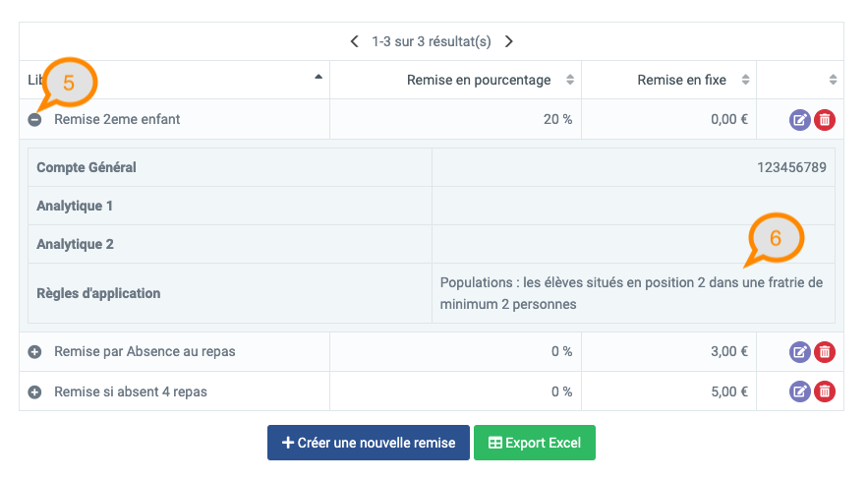Screen dimensions: 868x481
Task: Edit Remise par Absence au repas
Action: [x=799, y=352]
